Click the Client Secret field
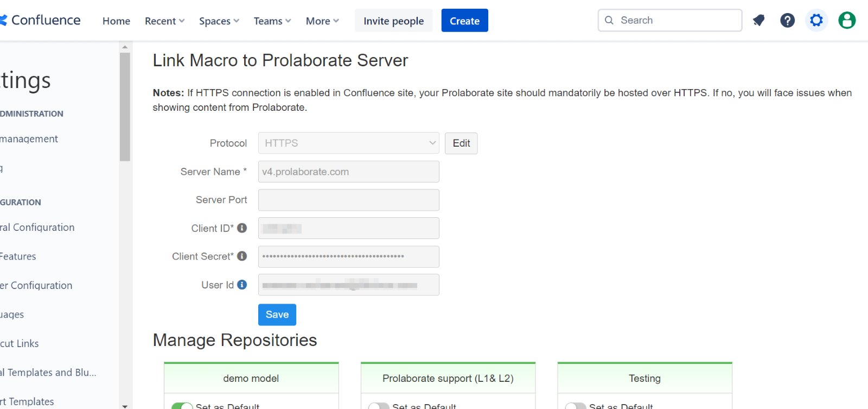868x409 pixels. click(349, 256)
